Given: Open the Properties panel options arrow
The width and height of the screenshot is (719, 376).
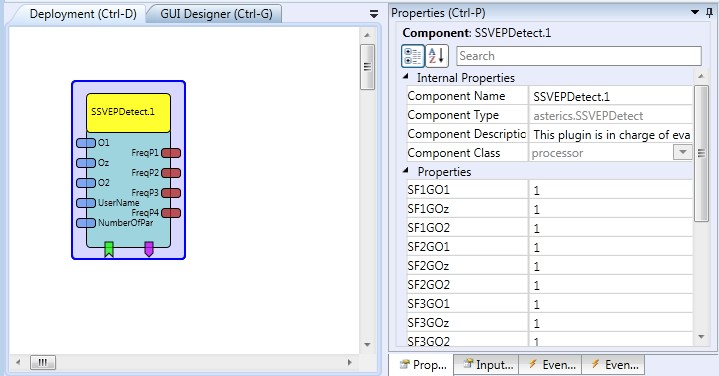Looking at the screenshot, I should pyautogui.click(x=695, y=12).
